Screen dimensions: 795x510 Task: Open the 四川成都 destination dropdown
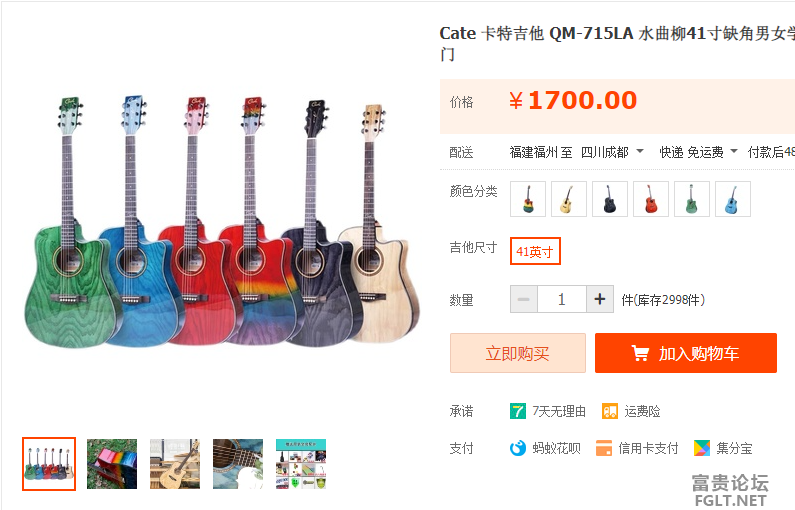click(612, 152)
